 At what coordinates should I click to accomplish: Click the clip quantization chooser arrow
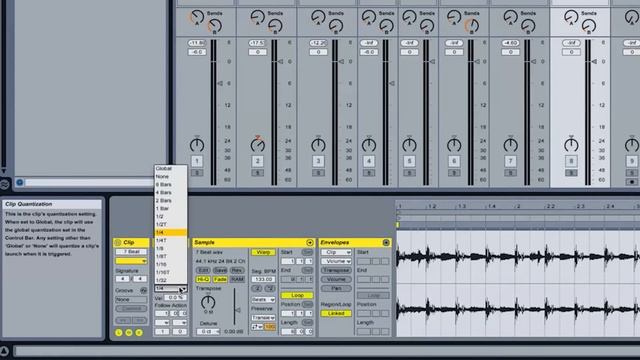(183, 289)
